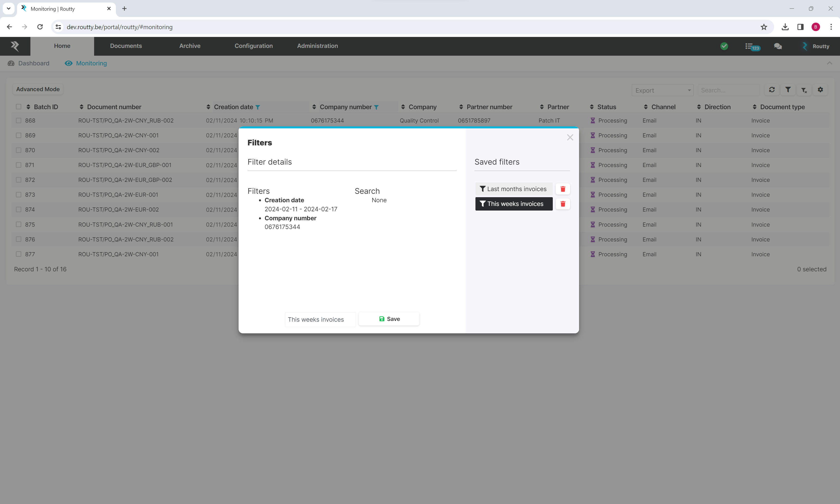Close the Filters dialog
The width and height of the screenshot is (840, 504).
click(x=570, y=138)
